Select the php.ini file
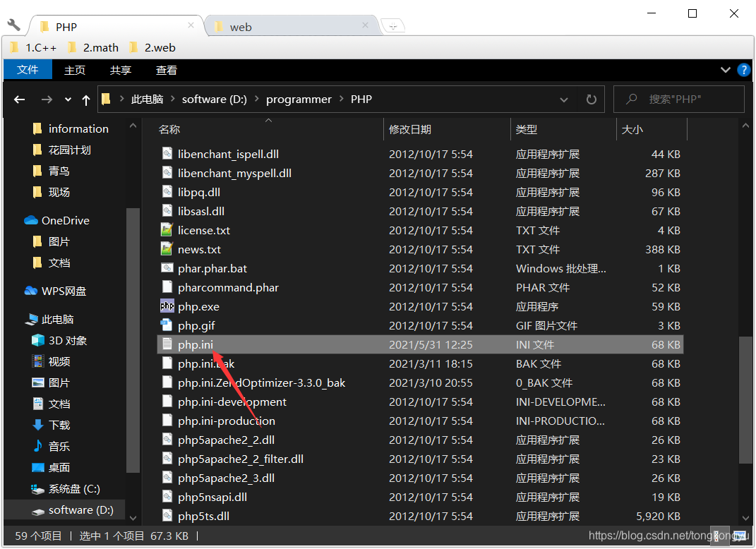This screenshot has height=549, width=756. point(420,344)
